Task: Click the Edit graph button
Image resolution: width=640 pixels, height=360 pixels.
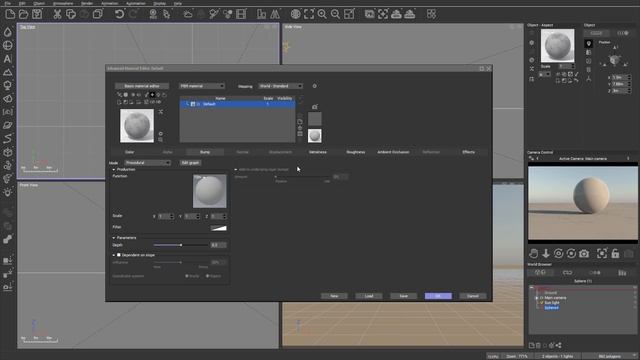Action: point(191,163)
